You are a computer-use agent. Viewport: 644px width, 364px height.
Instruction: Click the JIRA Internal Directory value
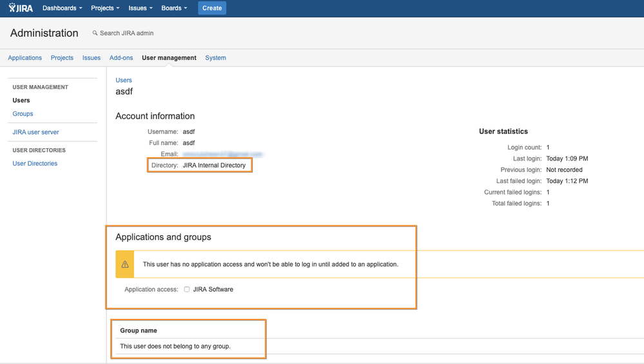[214, 166]
